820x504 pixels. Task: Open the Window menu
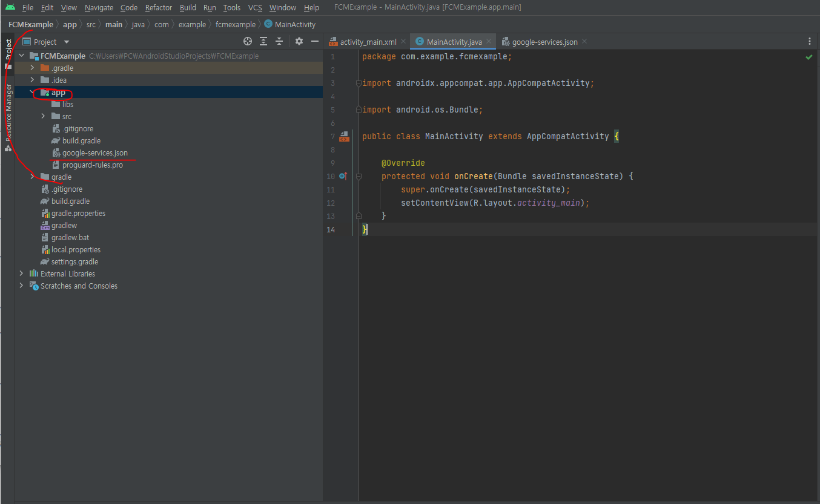[283, 7]
